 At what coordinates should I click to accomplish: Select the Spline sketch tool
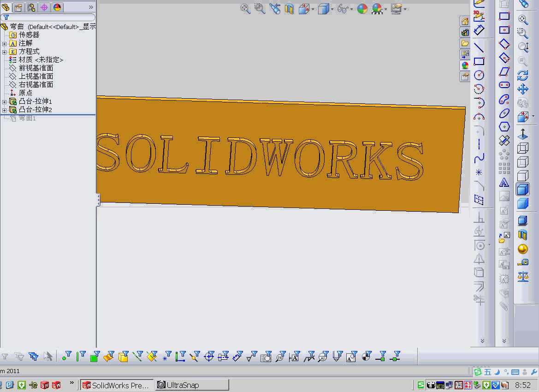click(479, 158)
